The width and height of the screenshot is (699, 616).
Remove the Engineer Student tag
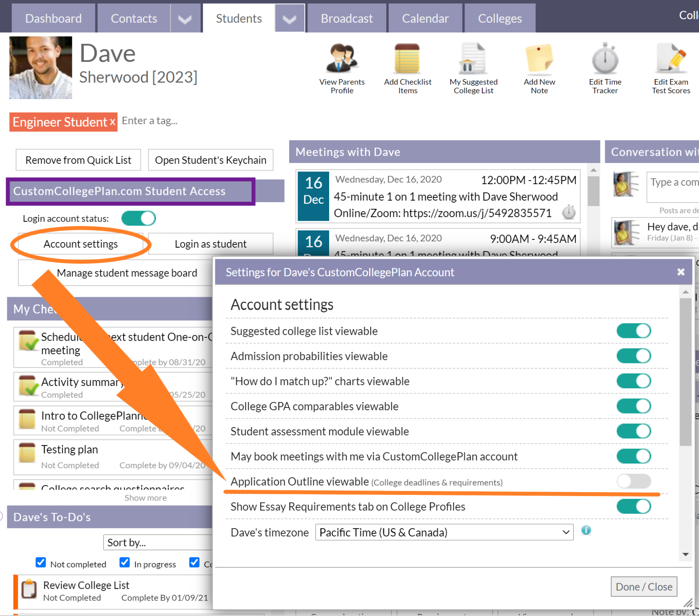click(112, 122)
